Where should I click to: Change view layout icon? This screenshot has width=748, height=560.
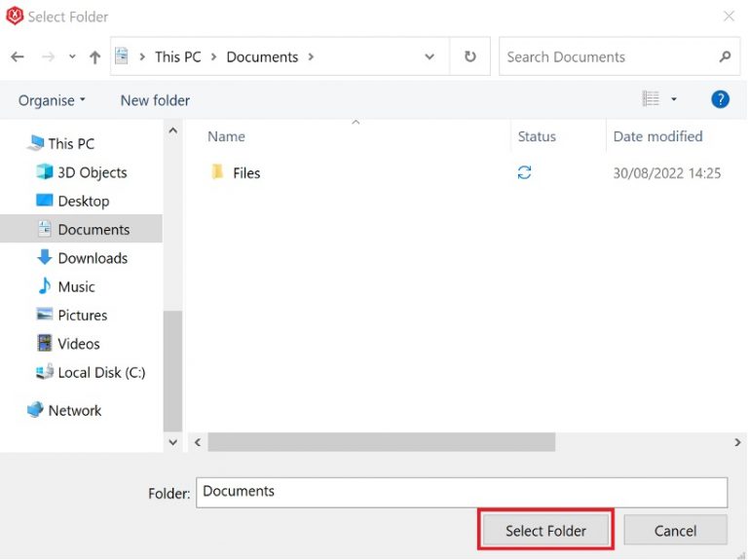pos(651,99)
